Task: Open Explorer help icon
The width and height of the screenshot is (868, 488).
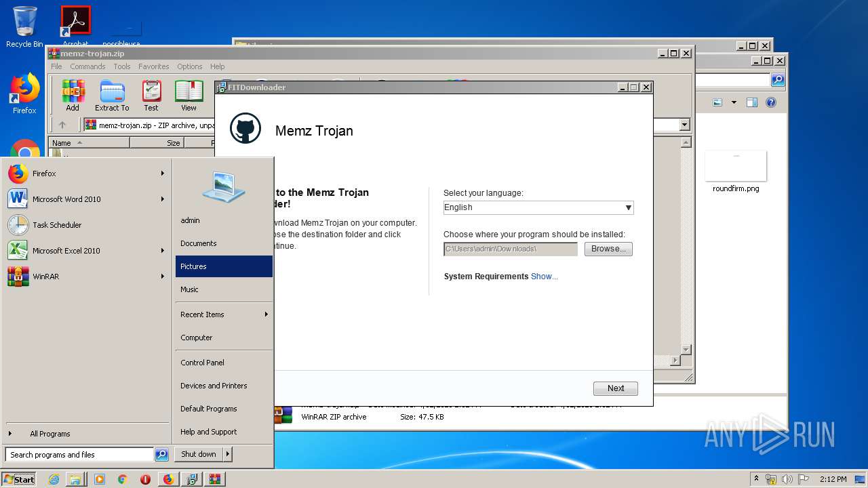Action: pos(771,103)
